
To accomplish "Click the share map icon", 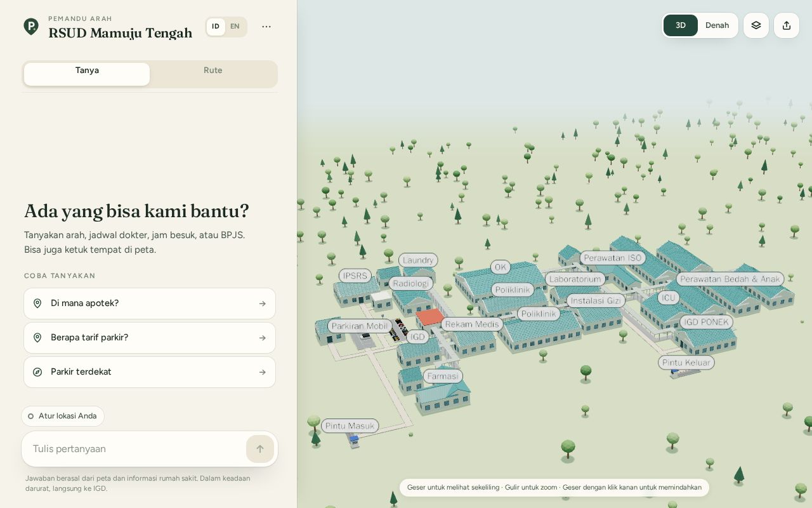I will pos(787,25).
